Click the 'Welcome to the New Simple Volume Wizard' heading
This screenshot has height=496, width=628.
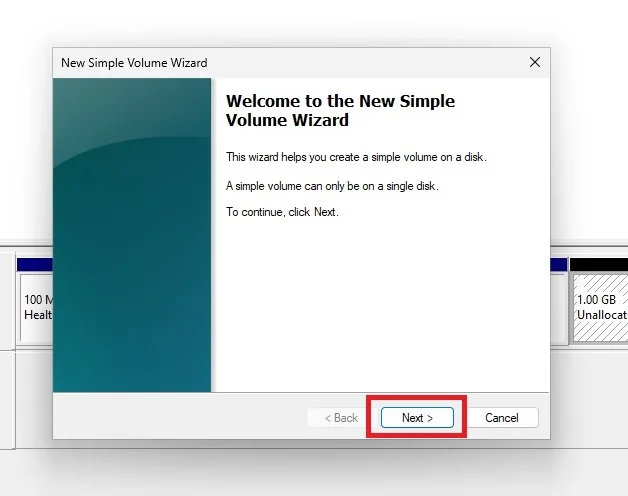[340, 111]
